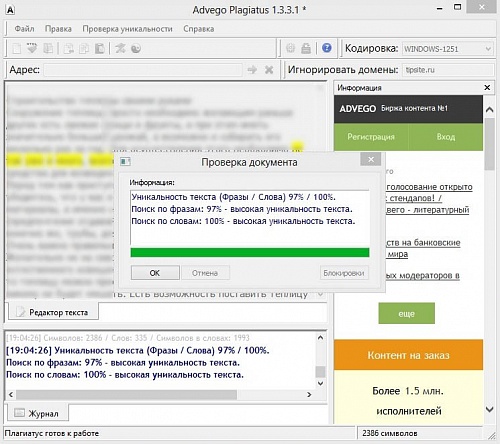Click the log horizontal scrollbar thumb
This screenshot has height=444, width=500.
click(126, 395)
